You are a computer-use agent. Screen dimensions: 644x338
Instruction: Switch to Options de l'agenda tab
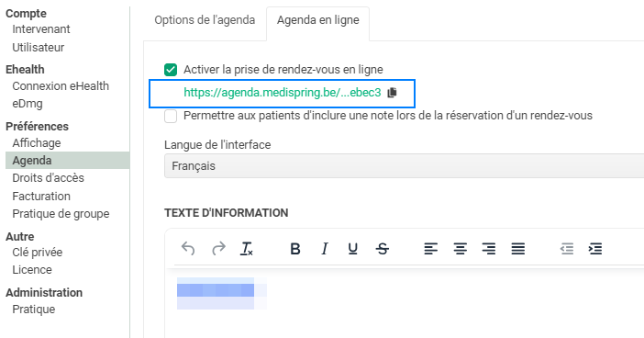[x=205, y=20]
